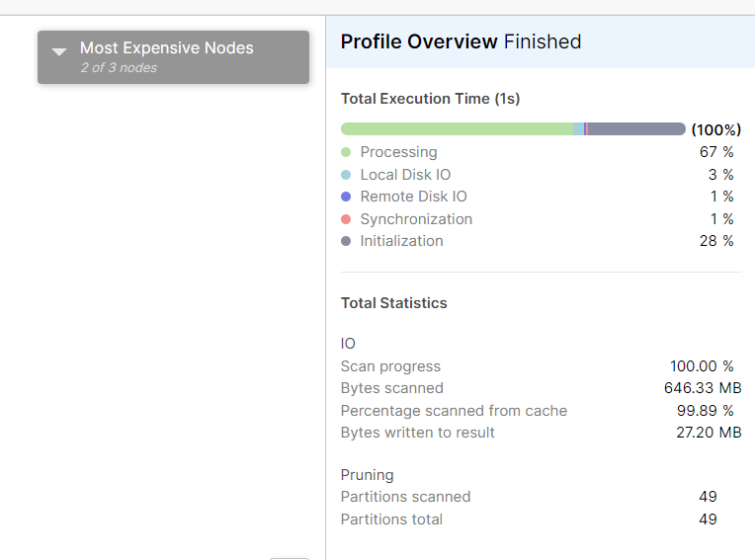Click the Processing label
Viewport: 755px width, 560px height.
pyautogui.click(x=398, y=152)
